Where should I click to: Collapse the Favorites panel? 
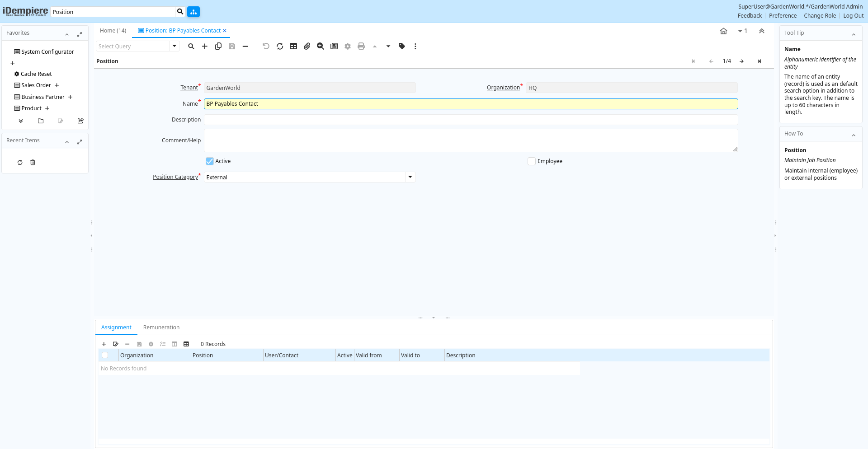pyautogui.click(x=67, y=34)
